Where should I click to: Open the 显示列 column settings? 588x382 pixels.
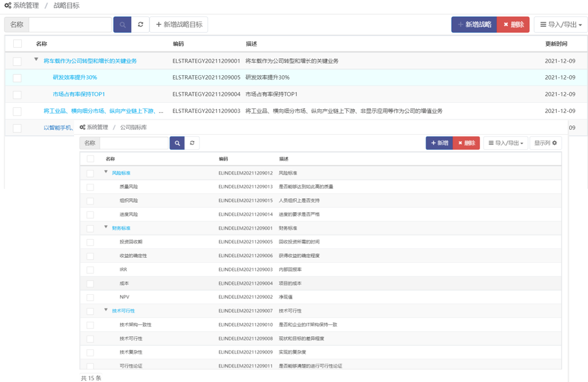click(x=545, y=143)
